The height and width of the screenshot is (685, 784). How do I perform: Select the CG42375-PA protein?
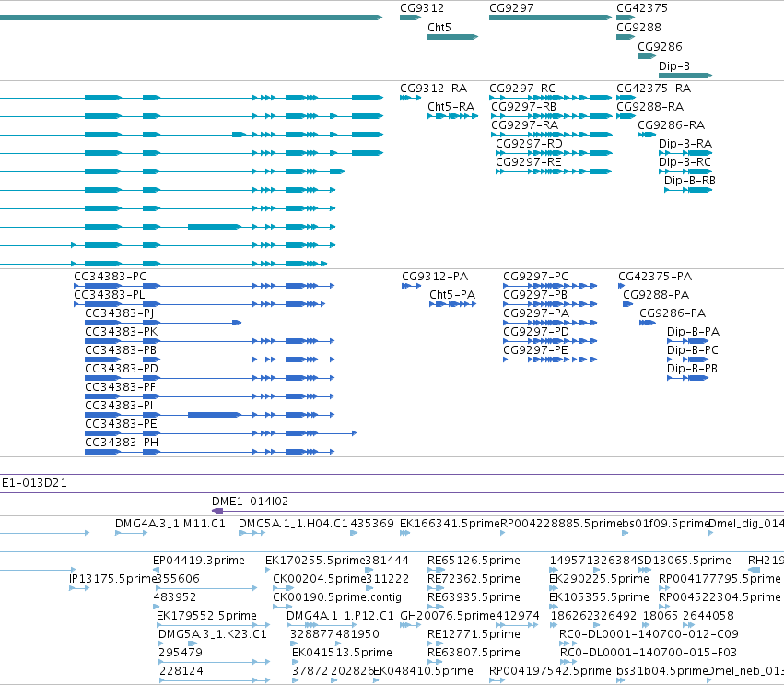[654, 277]
